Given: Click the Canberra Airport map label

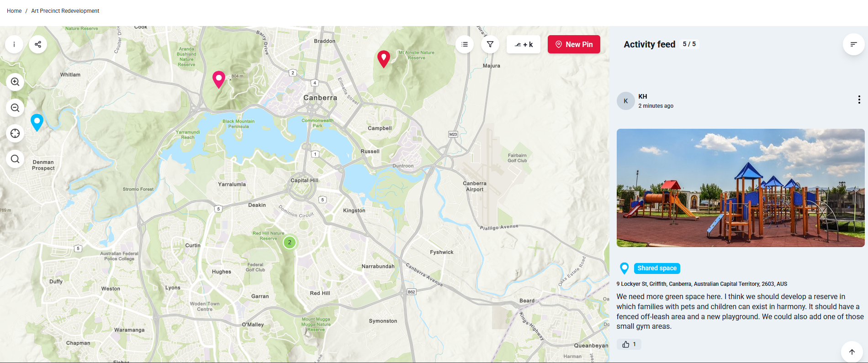Looking at the screenshot, I should 475,186.
